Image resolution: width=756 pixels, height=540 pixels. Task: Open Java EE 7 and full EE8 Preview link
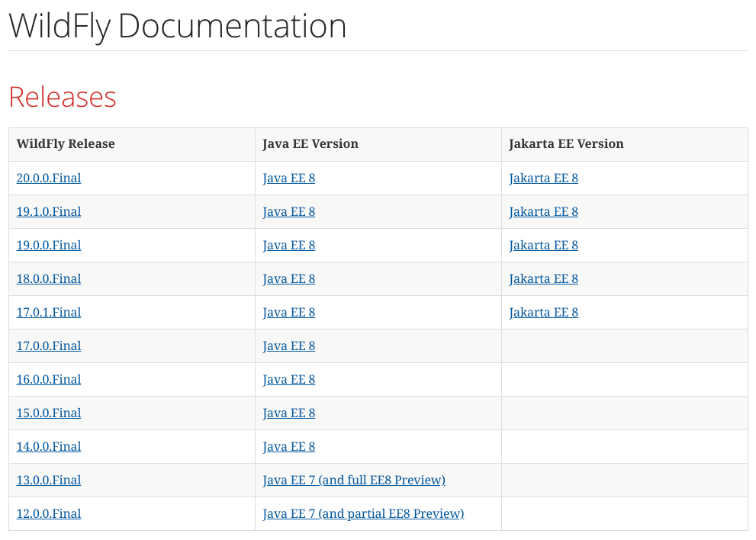tap(354, 481)
